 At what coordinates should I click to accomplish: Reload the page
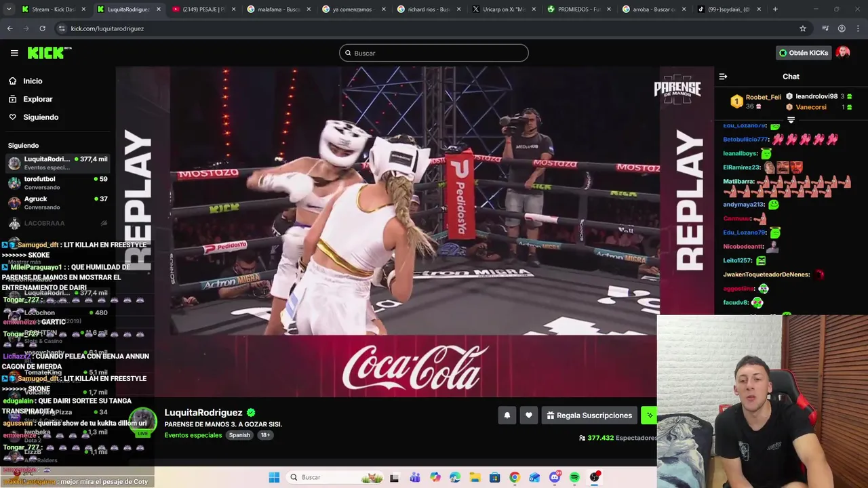42,28
